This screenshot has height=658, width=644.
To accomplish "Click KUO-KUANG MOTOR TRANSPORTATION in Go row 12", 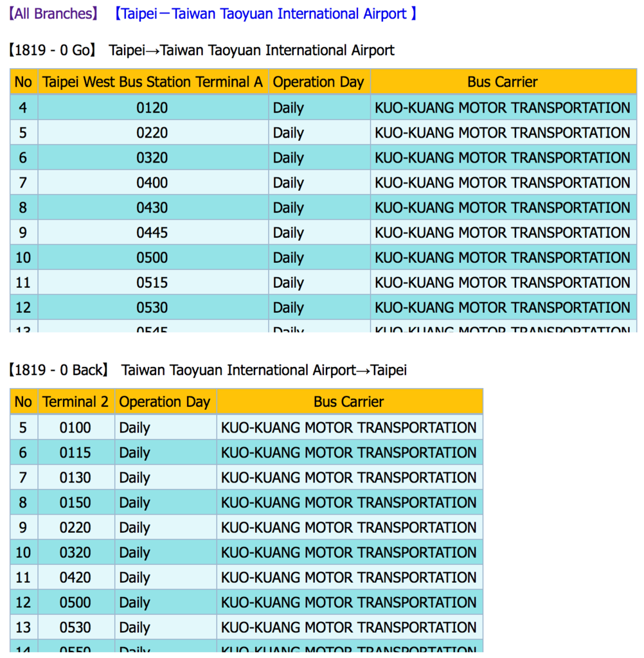I will click(x=503, y=308).
